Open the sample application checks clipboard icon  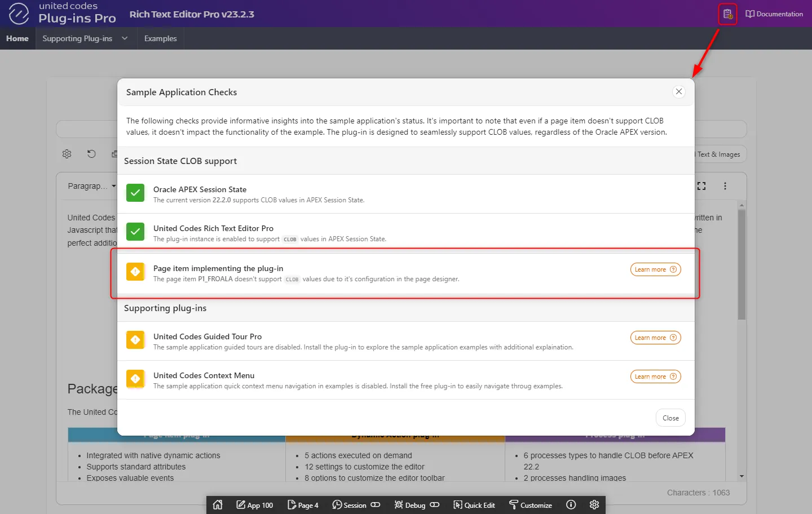tap(727, 14)
